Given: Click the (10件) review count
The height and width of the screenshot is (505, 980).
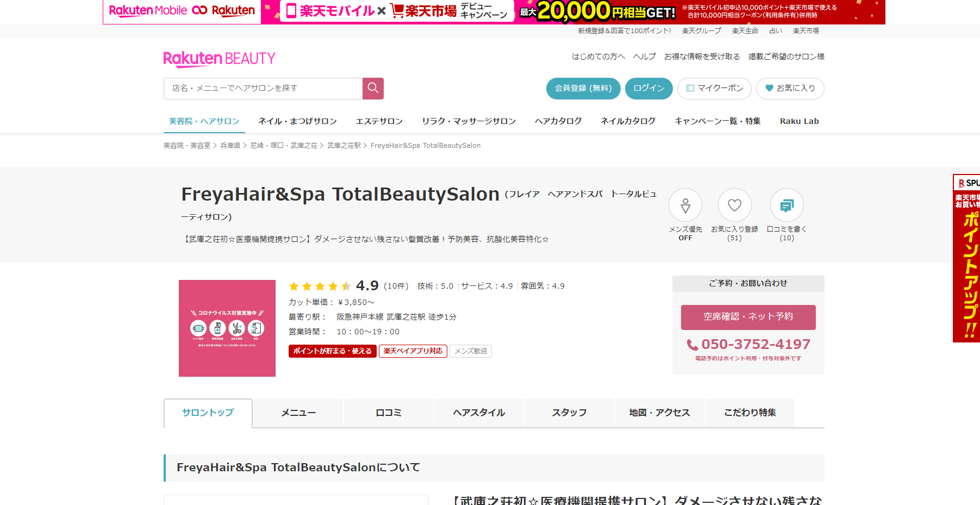Looking at the screenshot, I should coord(396,286).
